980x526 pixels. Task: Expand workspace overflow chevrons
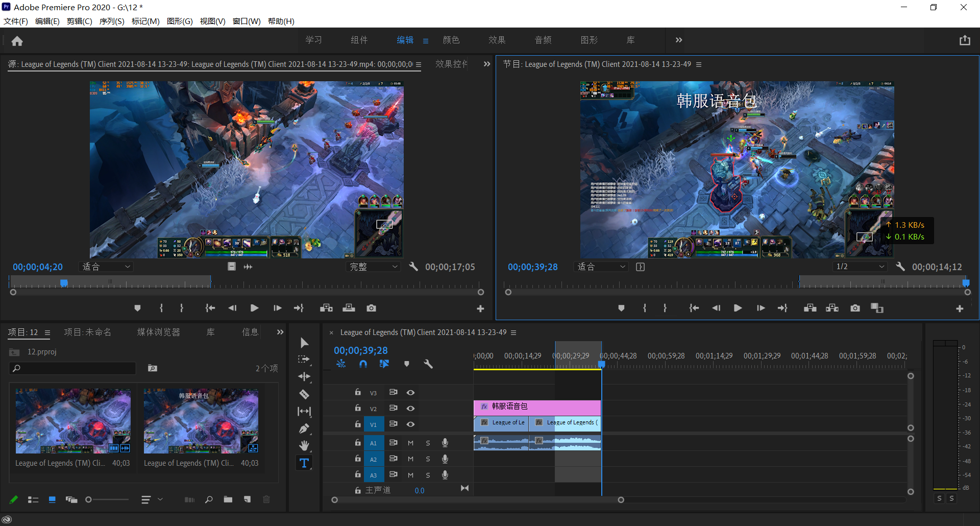coord(678,40)
